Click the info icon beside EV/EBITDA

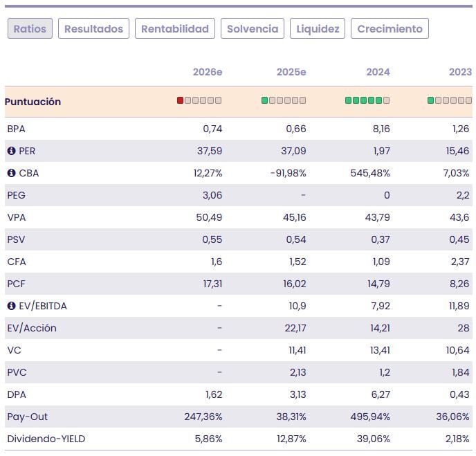[x=11, y=306]
